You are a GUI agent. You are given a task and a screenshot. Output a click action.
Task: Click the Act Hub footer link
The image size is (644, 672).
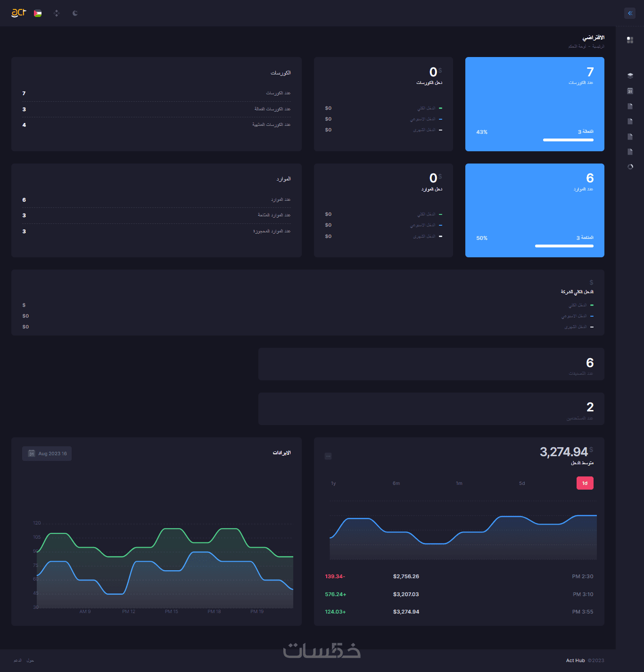pos(575,660)
